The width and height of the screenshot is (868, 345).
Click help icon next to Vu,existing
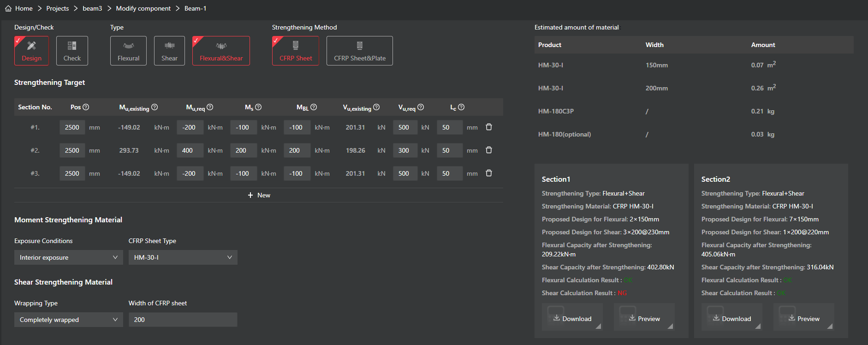pyautogui.click(x=376, y=107)
